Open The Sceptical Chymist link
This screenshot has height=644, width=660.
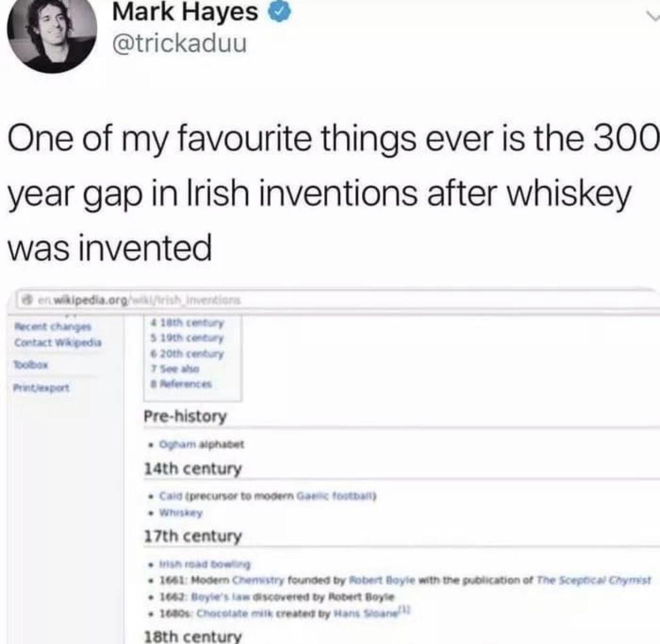[x=593, y=580]
